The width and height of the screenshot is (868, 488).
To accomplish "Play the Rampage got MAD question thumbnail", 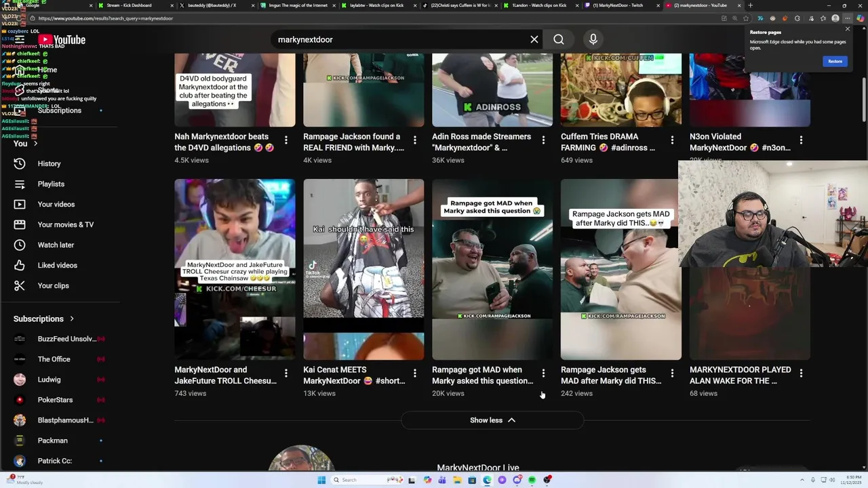I will [x=492, y=269].
